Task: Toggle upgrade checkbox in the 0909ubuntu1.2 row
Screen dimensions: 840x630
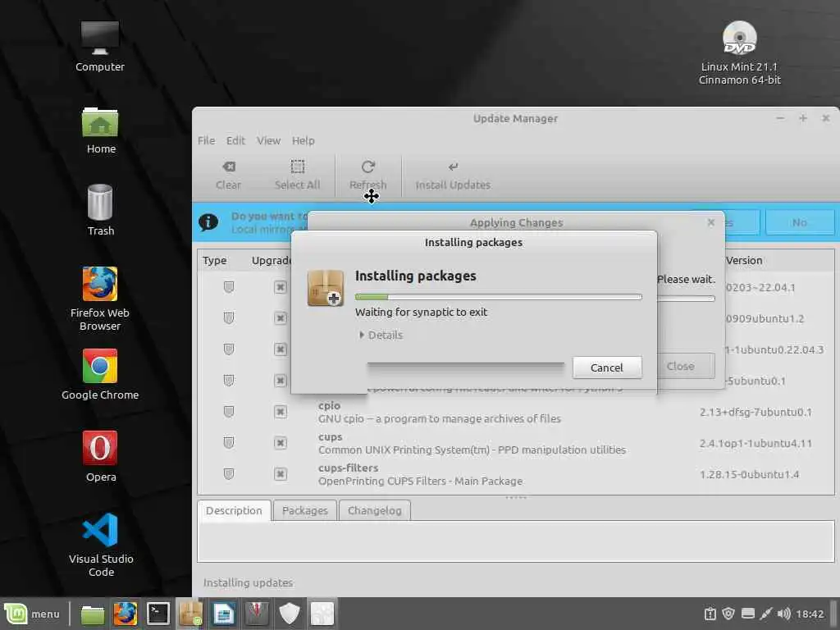Action: [281, 318]
